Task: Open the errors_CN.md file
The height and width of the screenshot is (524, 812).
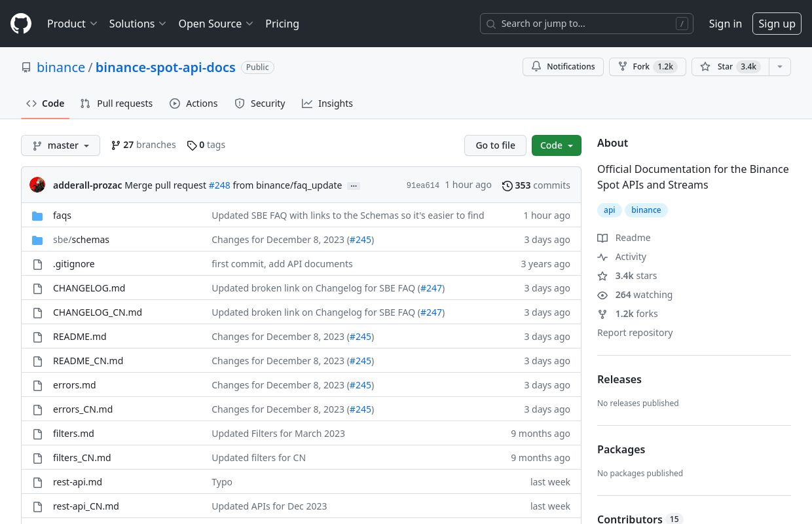Action: pyautogui.click(x=83, y=409)
